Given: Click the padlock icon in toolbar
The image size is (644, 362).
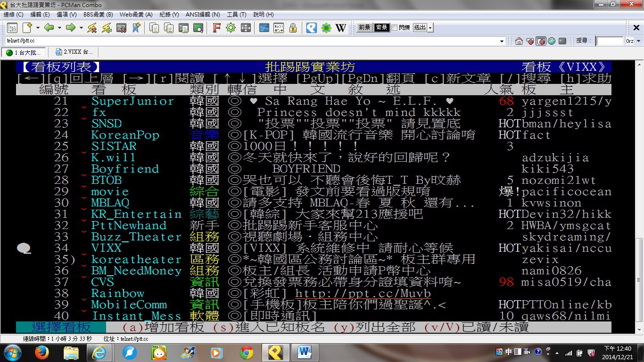Looking at the screenshot, I should coord(293,28).
